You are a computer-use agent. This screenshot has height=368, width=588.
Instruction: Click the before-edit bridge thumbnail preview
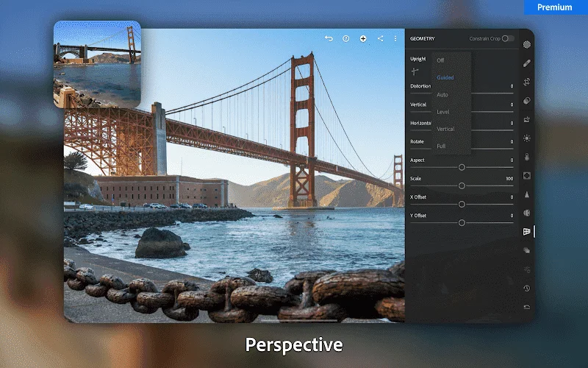pos(97,64)
